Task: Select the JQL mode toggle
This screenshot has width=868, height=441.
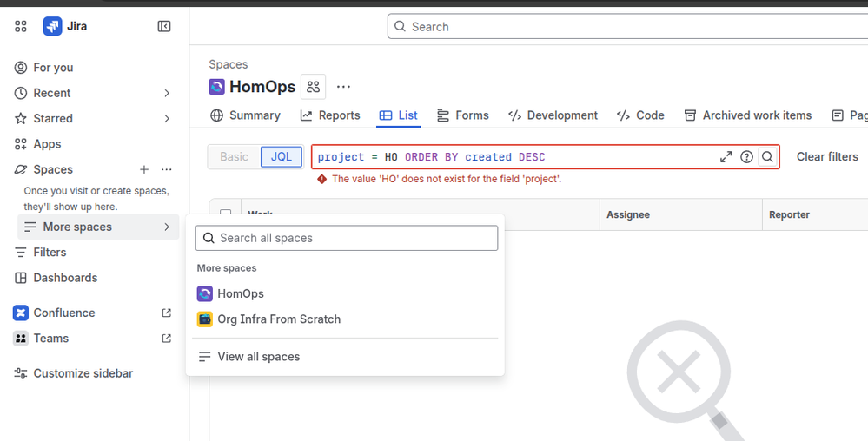Action: pyautogui.click(x=282, y=156)
